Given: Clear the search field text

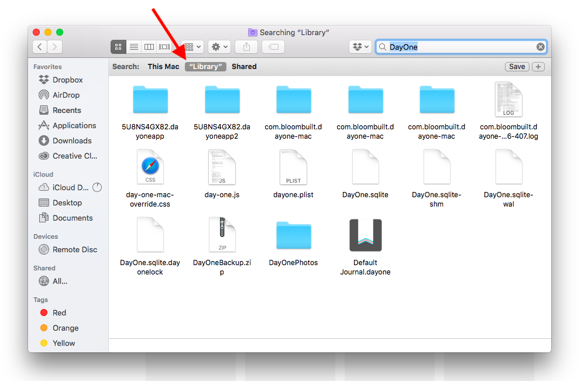Looking at the screenshot, I should pos(541,47).
